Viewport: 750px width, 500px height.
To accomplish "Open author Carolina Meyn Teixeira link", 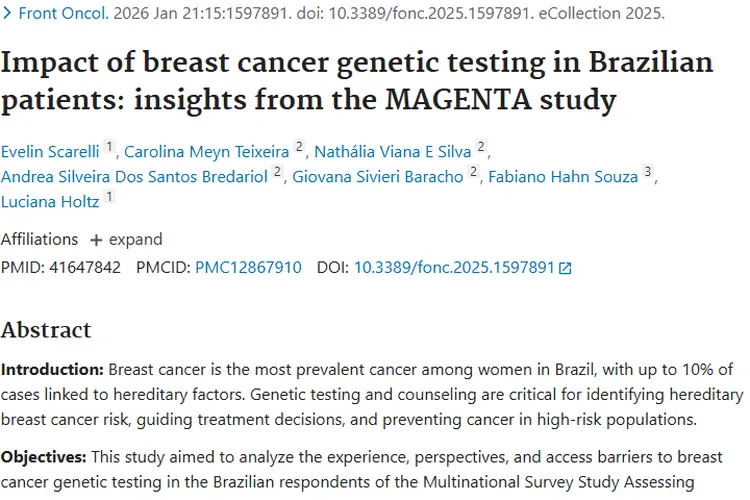I will [x=207, y=152].
